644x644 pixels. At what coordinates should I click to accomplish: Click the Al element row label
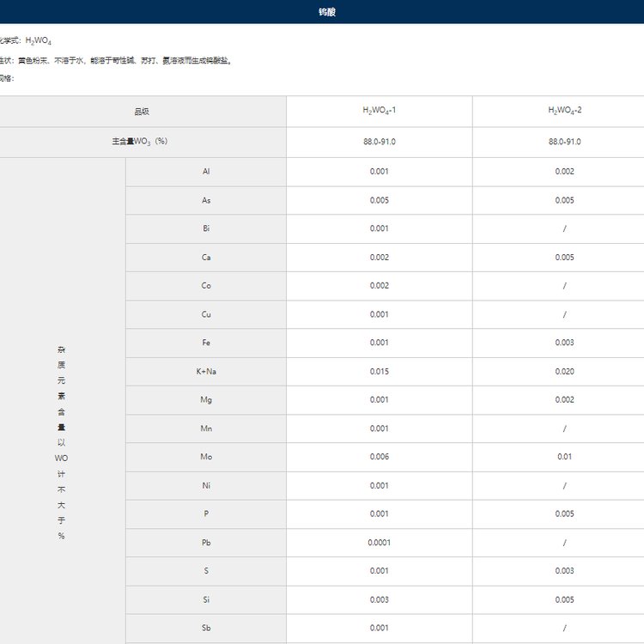(206, 172)
